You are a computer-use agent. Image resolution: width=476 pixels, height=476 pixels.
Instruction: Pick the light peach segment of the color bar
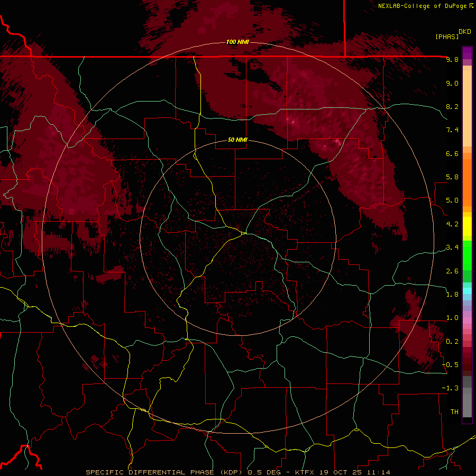point(467,108)
